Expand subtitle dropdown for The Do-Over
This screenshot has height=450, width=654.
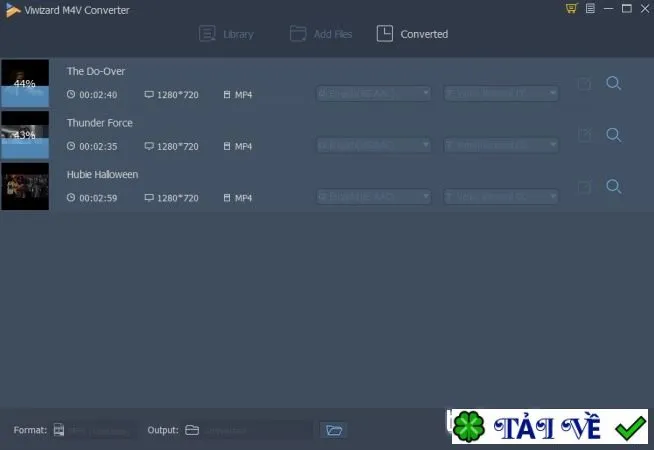[x=501, y=93]
